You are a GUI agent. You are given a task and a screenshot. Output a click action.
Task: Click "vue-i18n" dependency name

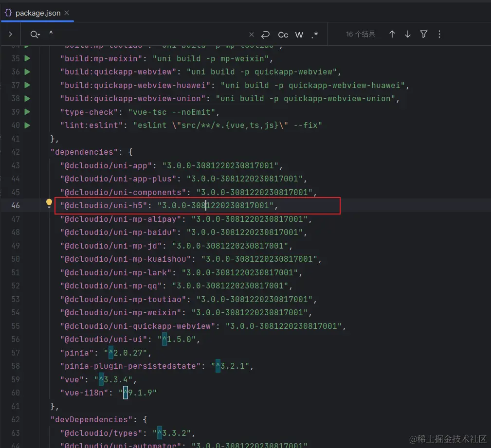tap(84, 393)
